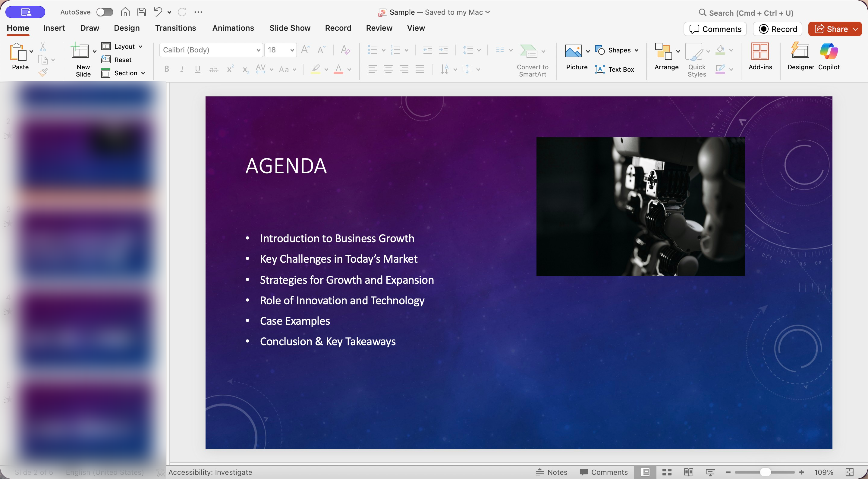Image resolution: width=868 pixels, height=479 pixels.
Task: Launch Copilot from the ribbon
Action: [829, 56]
